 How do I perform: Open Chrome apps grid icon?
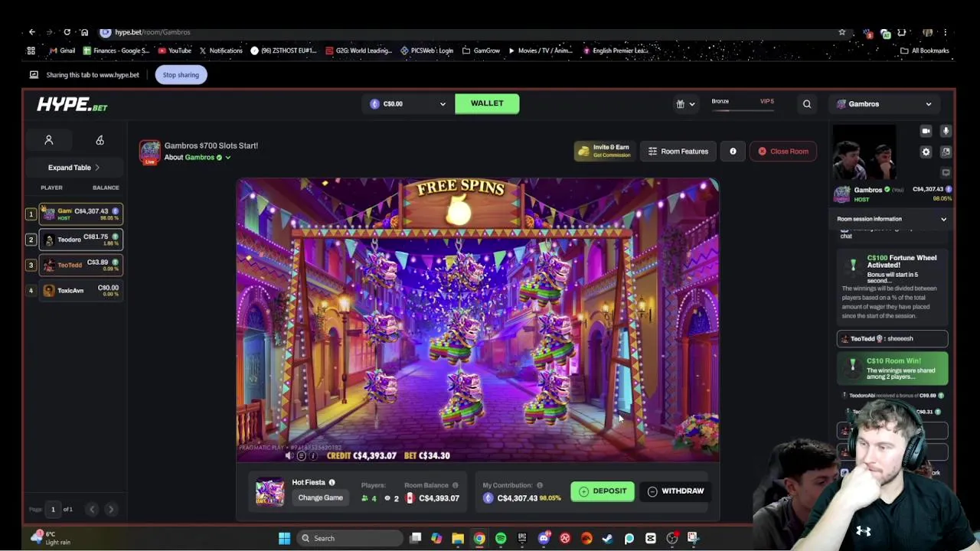tap(31, 51)
